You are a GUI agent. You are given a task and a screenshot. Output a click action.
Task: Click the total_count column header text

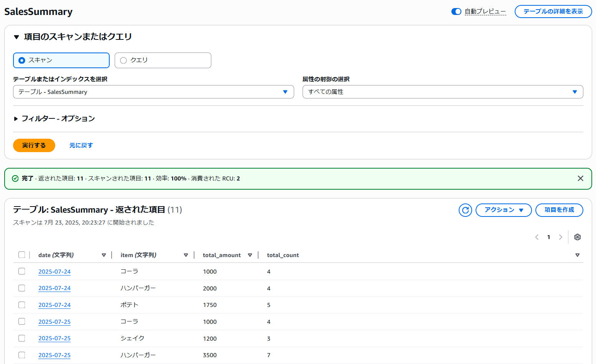pos(283,255)
